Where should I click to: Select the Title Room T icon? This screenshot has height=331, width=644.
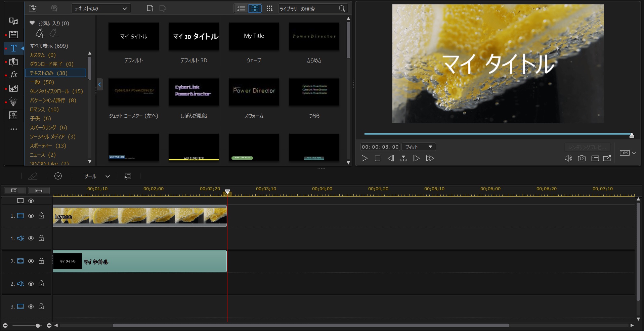pyautogui.click(x=13, y=48)
